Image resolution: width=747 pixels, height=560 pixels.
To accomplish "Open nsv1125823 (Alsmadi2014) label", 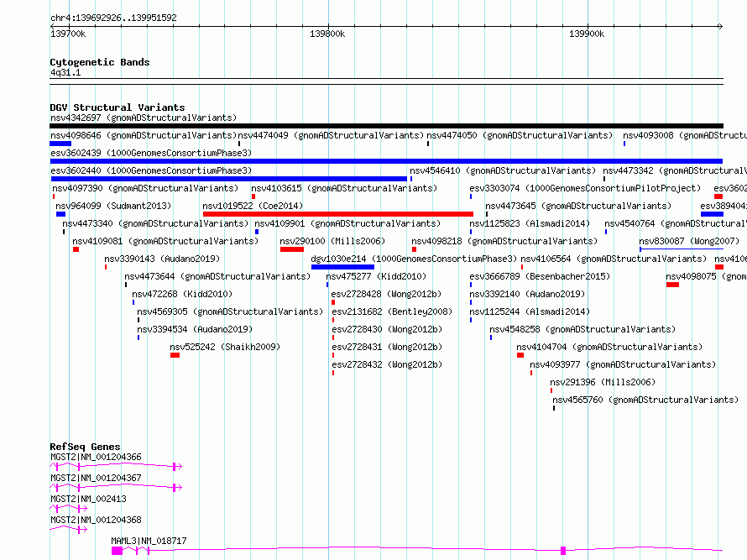I will (530, 223).
